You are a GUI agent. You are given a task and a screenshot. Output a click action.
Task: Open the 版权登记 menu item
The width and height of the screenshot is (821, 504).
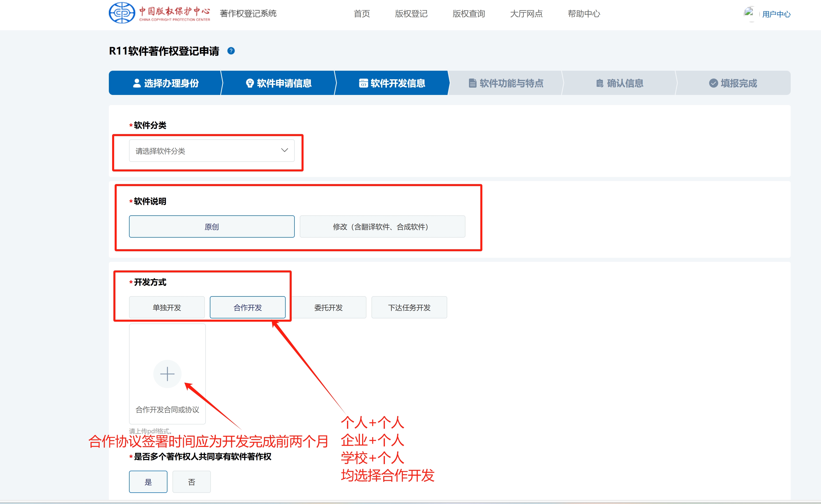(411, 14)
